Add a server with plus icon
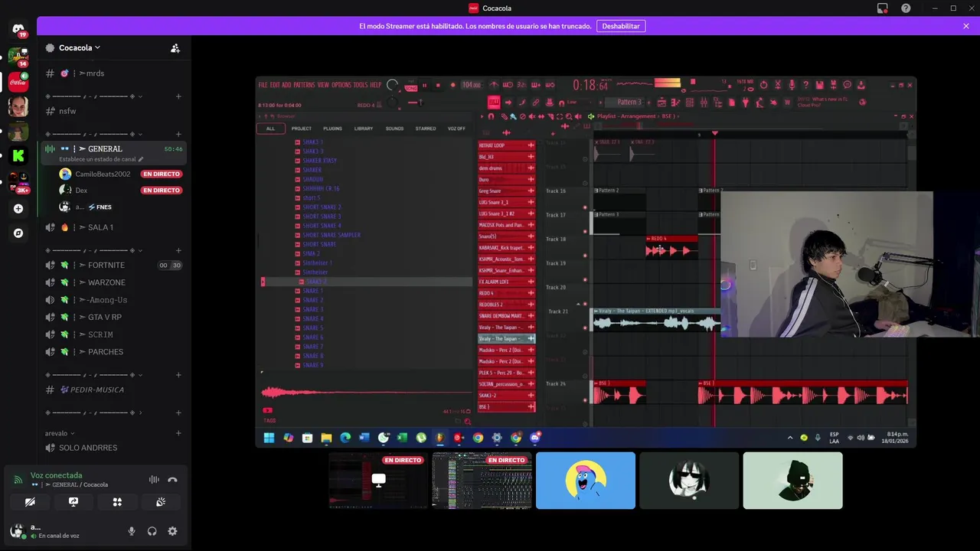 tap(18, 208)
